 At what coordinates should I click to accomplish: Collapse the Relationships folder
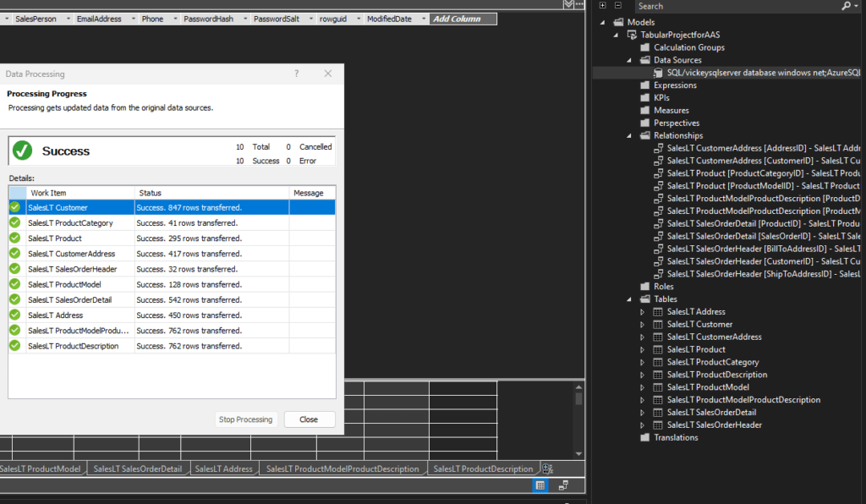[x=629, y=136]
